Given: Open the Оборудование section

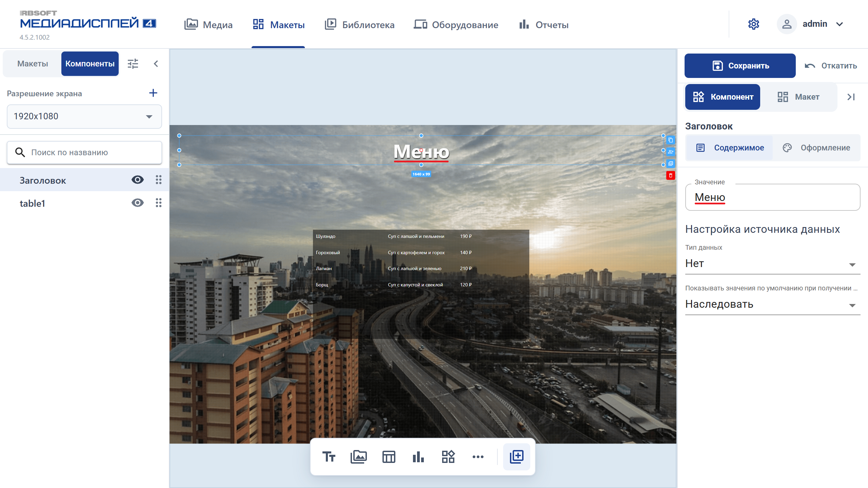Looking at the screenshot, I should (456, 25).
